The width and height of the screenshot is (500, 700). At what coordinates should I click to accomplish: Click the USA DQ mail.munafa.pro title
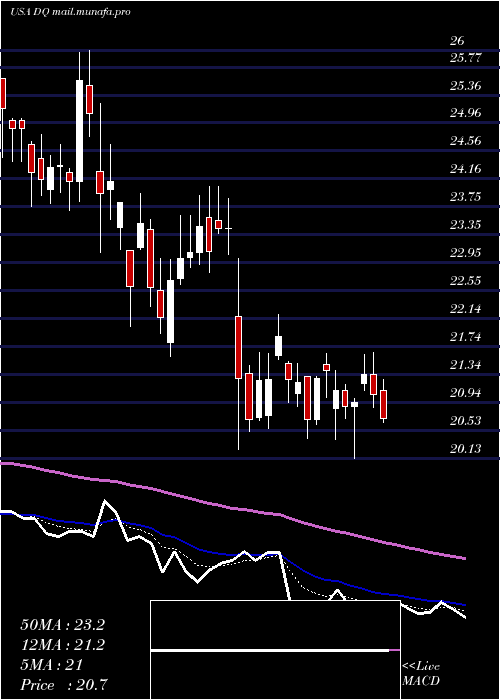click(x=70, y=12)
